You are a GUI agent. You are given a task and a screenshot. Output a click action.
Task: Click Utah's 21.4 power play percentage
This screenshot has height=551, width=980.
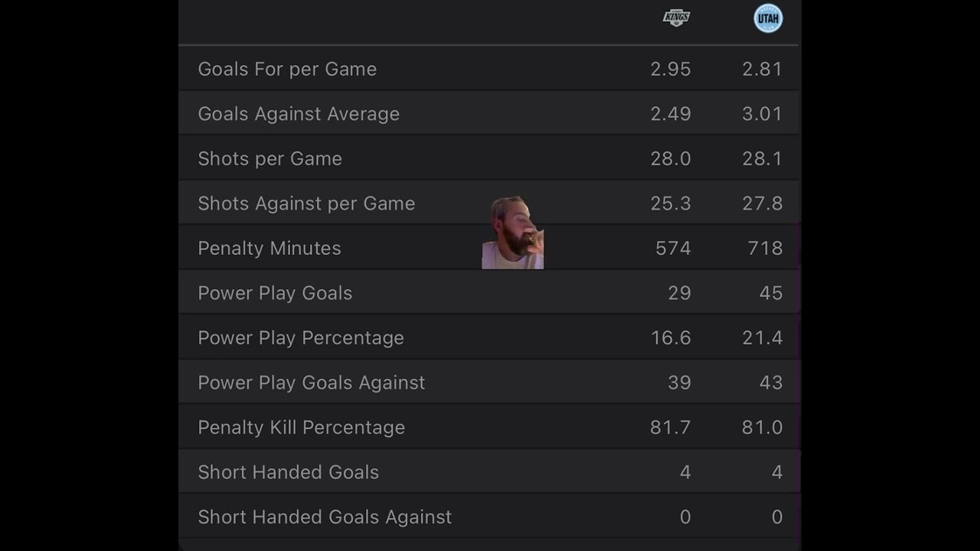click(762, 337)
